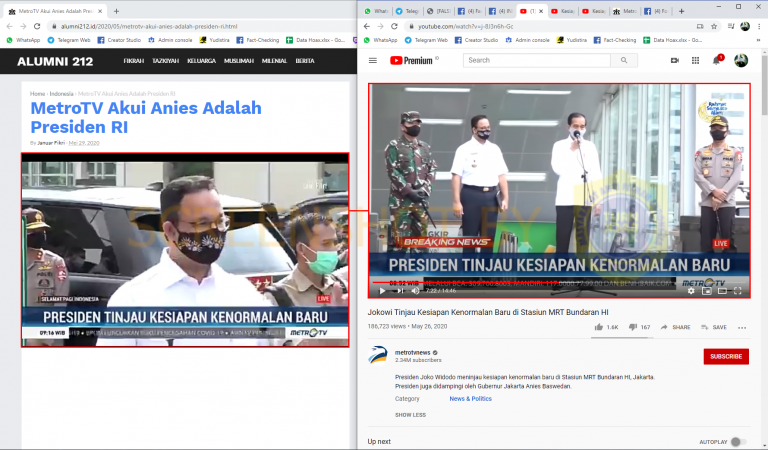Open the Indonesia breadcrumb link
This screenshot has width=768, height=450.
tap(61, 94)
